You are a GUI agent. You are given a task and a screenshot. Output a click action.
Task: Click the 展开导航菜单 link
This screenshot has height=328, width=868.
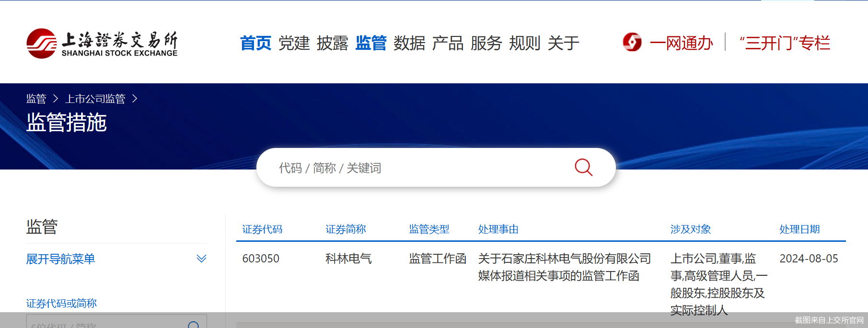(60, 259)
